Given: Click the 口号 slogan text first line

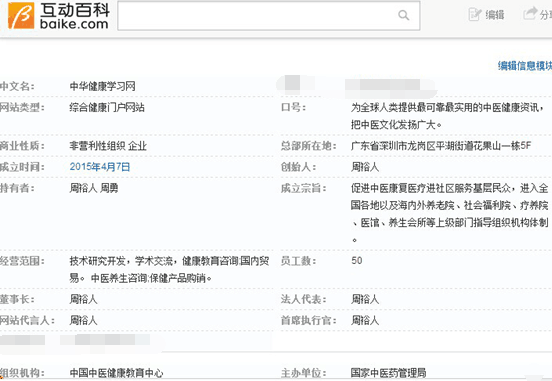Looking at the screenshot, I should coord(447,107).
